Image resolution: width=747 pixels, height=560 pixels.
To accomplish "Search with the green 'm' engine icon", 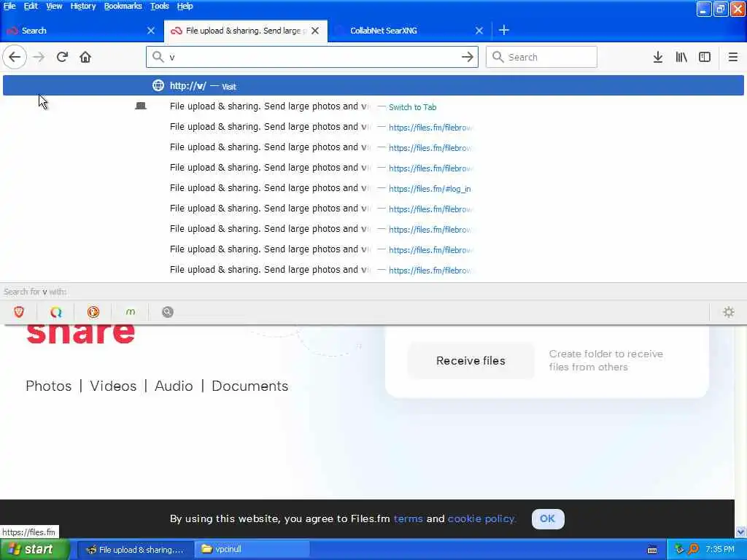I will (131, 312).
